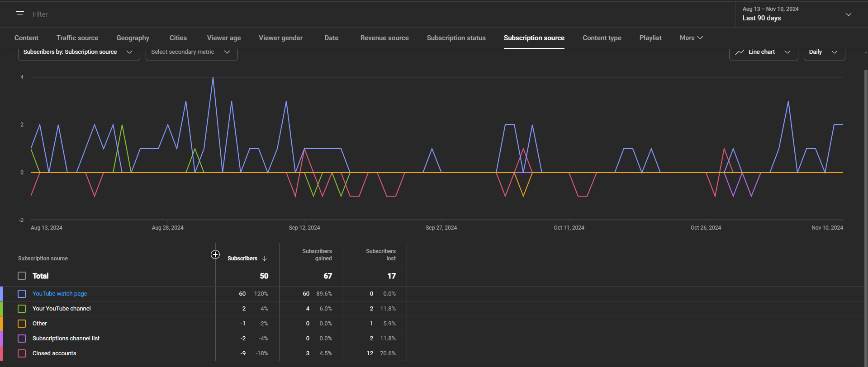Click the plus icon to add metric column
This screenshot has height=367, width=868.
click(215, 255)
